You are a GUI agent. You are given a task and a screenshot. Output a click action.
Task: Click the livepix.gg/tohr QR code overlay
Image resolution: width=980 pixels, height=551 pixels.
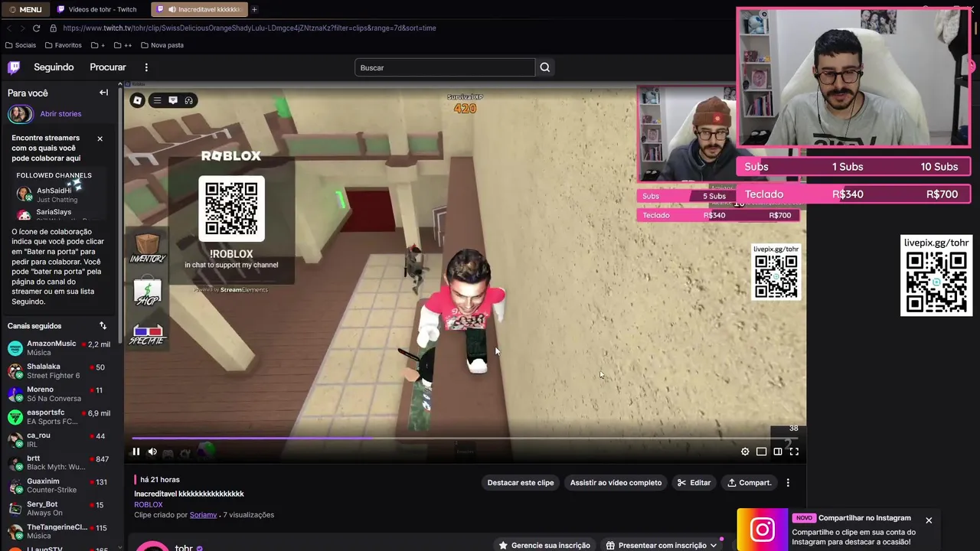[x=936, y=275]
